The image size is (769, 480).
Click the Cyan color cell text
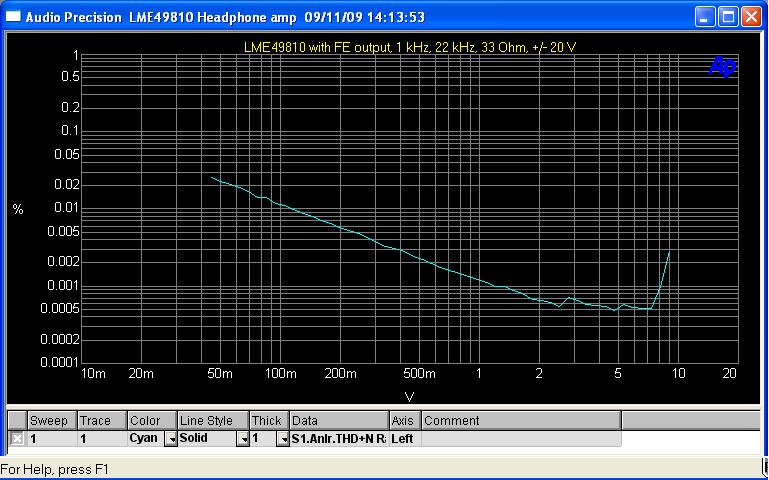click(x=143, y=438)
